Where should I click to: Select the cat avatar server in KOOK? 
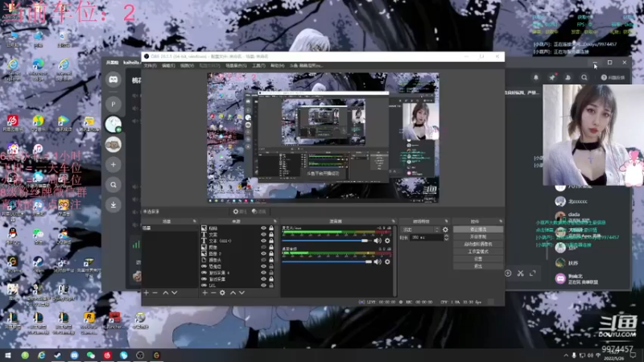pos(114,145)
